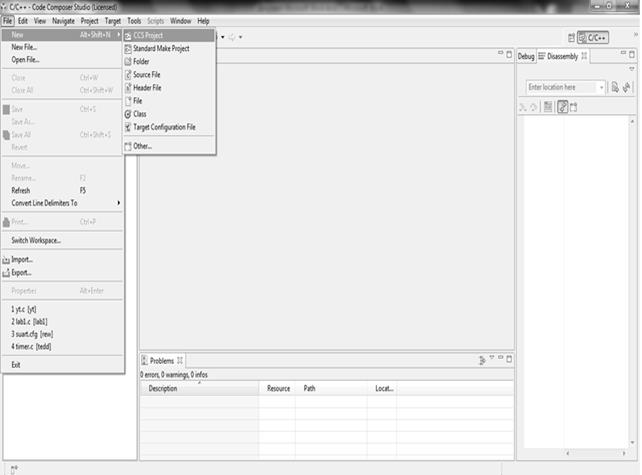642x475 pixels.
Task: Click the Source File icon
Action: (x=128, y=75)
